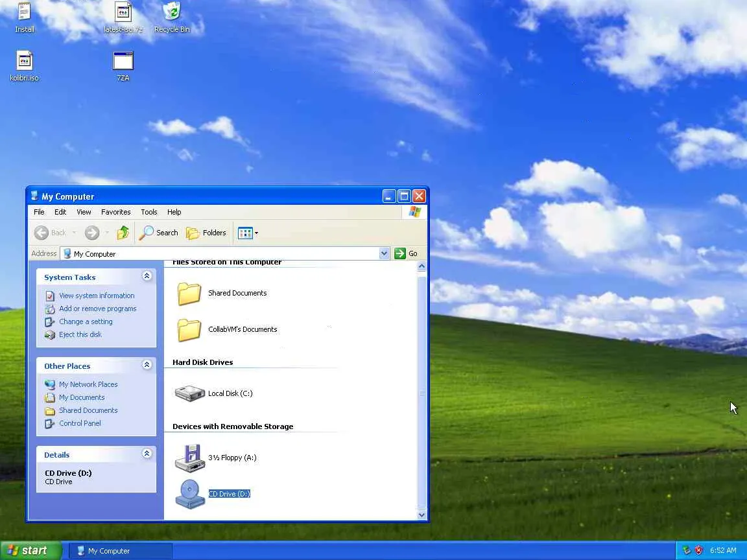Select the Local Disk (C:) drive icon
This screenshot has width=747, height=560.
coord(189,393)
